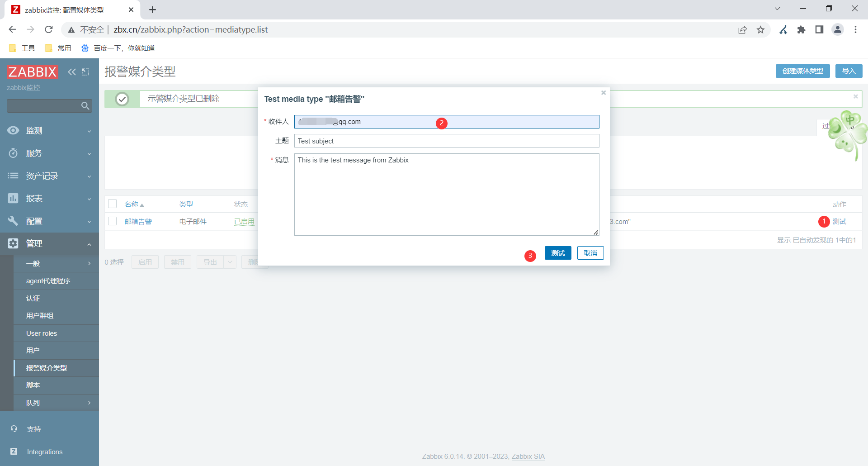868x466 pixels.
Task: Expand the 监测 menu chevron
Action: point(89,131)
